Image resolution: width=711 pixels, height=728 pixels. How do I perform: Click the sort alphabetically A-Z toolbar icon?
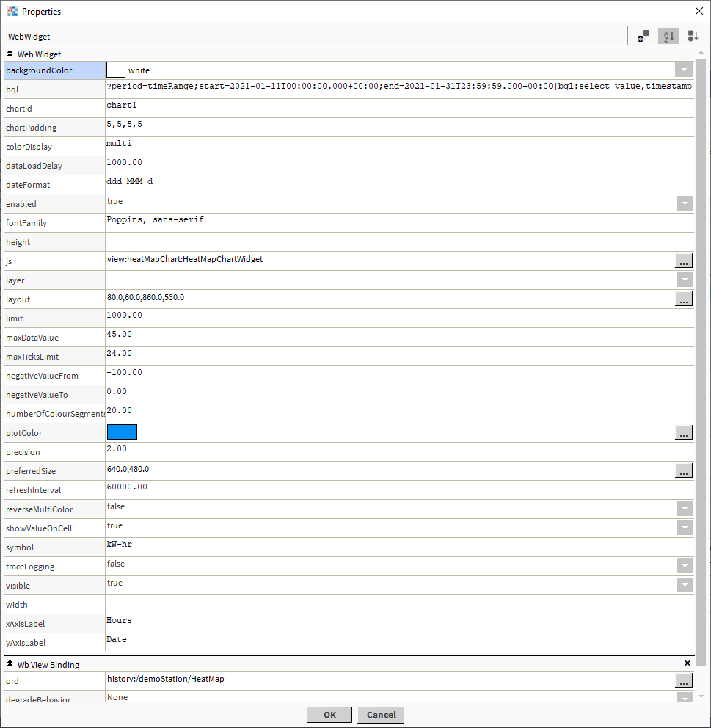[x=668, y=36]
